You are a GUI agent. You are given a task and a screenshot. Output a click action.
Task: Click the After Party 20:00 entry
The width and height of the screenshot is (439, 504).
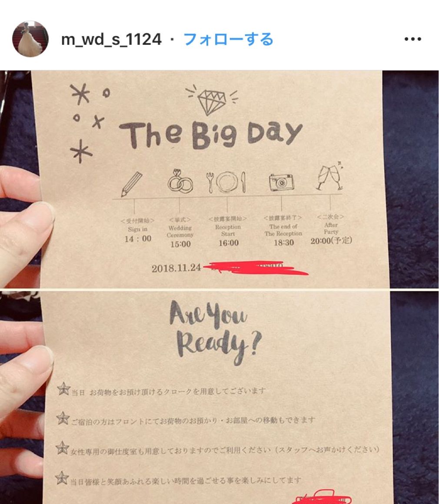coord(331,229)
